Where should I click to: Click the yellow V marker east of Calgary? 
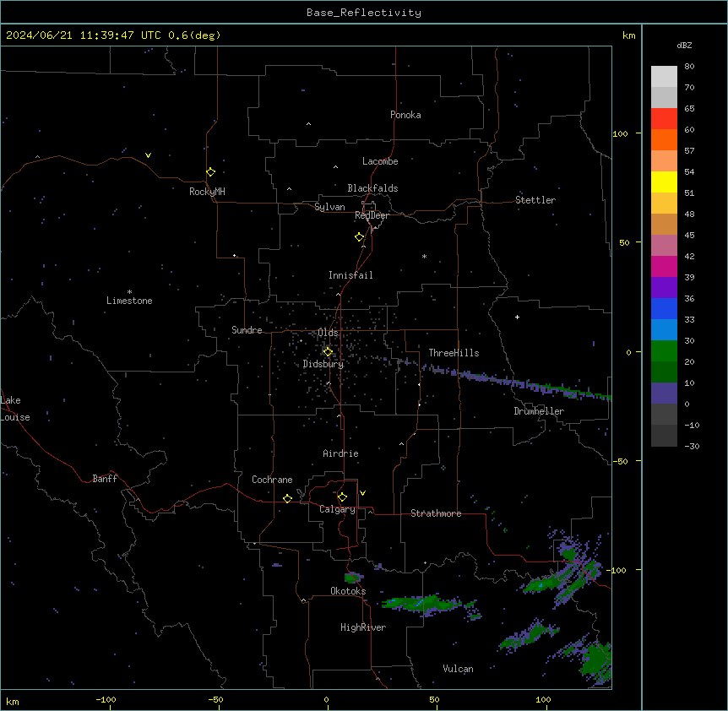(x=362, y=493)
